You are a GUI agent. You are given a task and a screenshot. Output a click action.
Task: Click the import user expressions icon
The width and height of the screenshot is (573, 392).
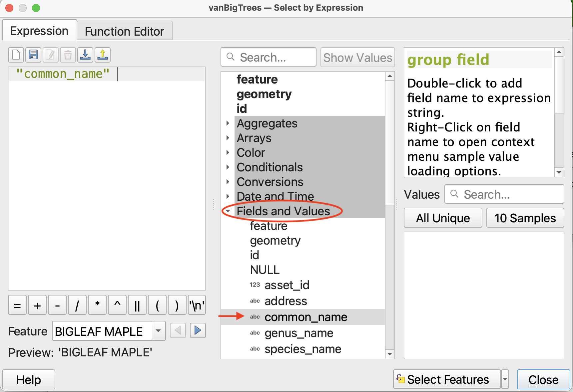pyautogui.click(x=85, y=55)
